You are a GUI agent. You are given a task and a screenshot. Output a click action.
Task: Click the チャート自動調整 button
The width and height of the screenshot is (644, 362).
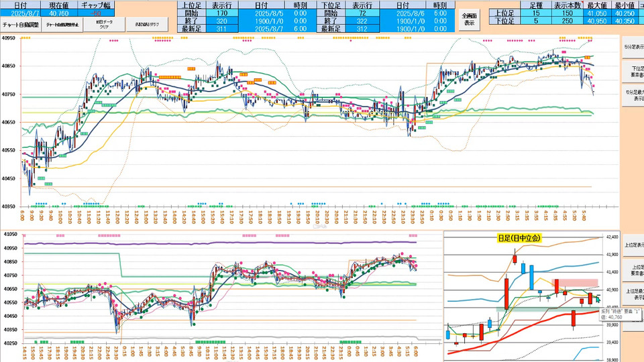(21, 24)
